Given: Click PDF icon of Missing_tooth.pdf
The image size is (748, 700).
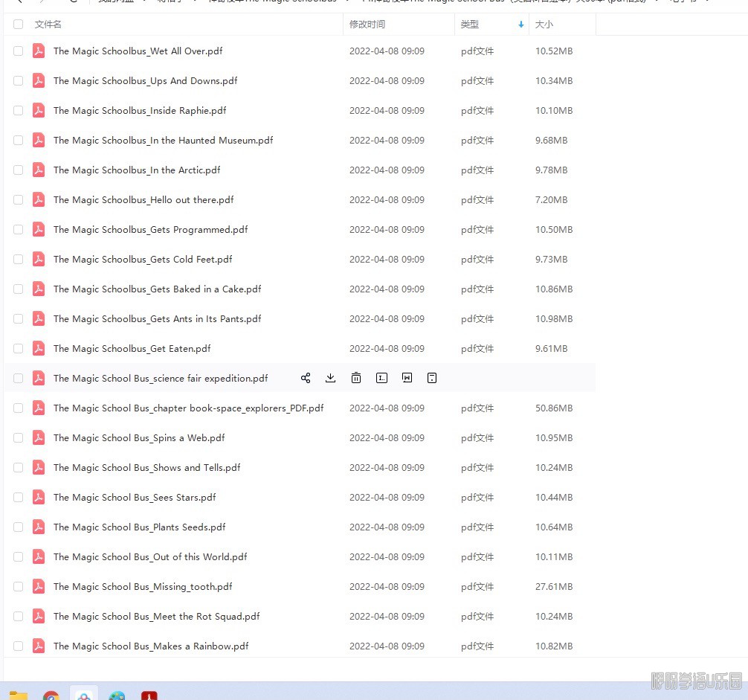Looking at the screenshot, I should pyautogui.click(x=39, y=586).
